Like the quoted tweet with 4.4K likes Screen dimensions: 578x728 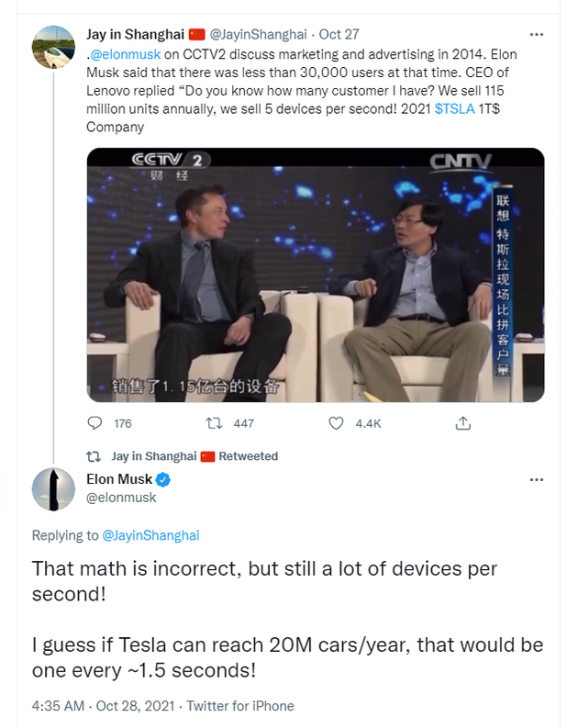point(337,423)
